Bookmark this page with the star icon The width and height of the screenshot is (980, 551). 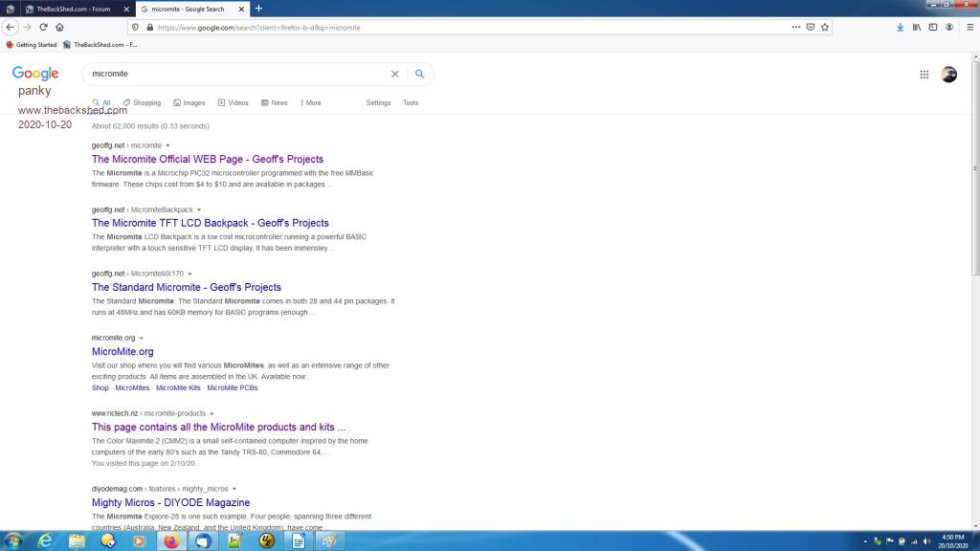point(825,27)
